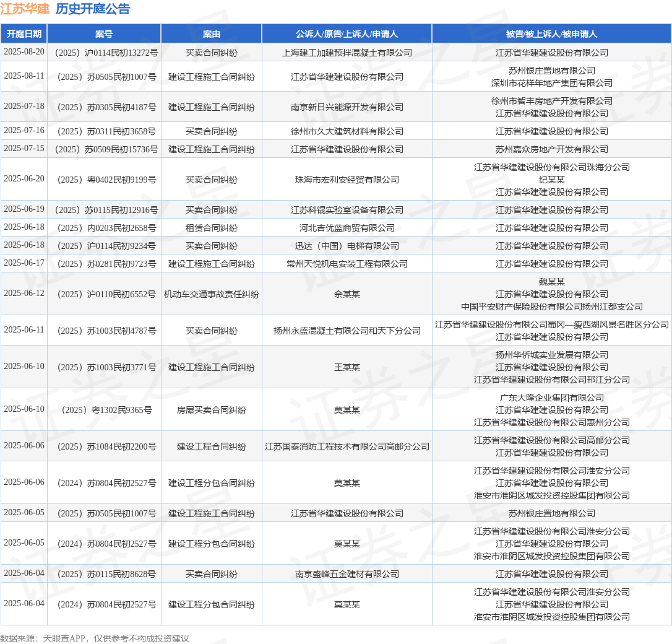Select plaintiff 上海建工加建预拌混凝土有限公司
Image resolution: width=672 pixels, height=644 pixels.
click(347, 53)
